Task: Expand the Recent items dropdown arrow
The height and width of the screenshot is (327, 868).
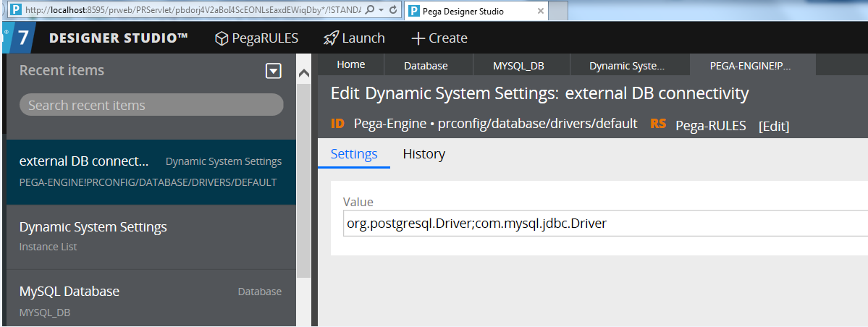Action: click(274, 71)
